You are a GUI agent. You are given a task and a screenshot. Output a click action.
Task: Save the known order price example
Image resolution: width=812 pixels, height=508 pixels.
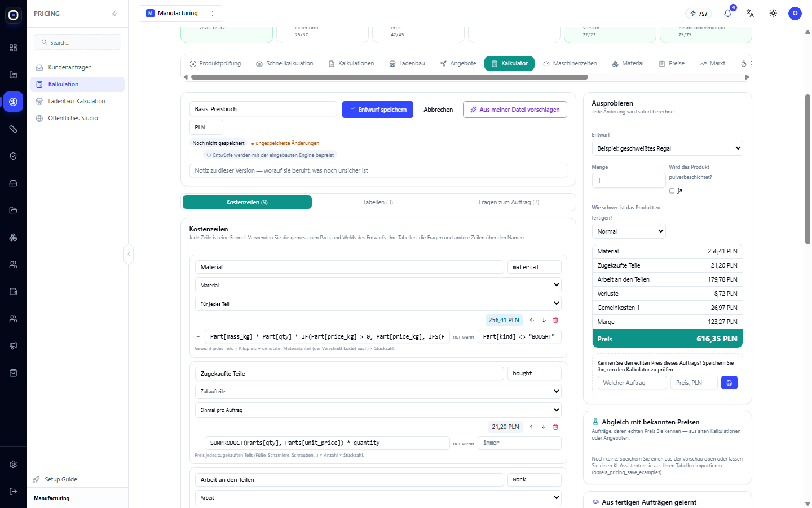pos(729,383)
